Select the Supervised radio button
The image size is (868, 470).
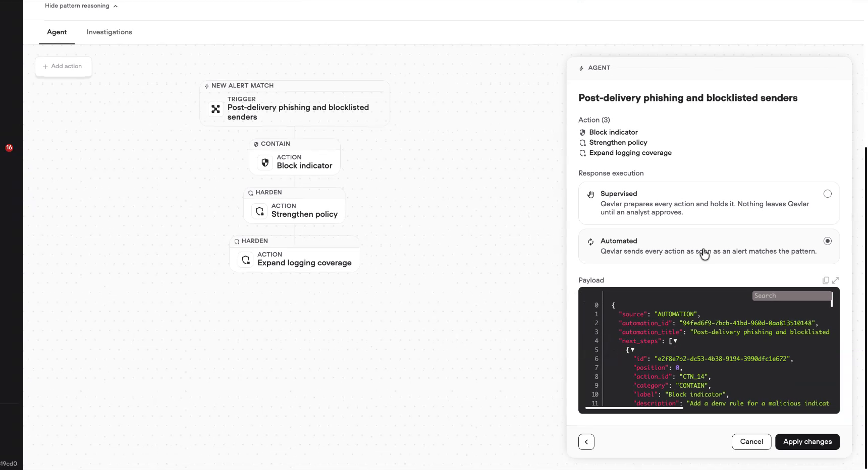pyautogui.click(x=828, y=194)
